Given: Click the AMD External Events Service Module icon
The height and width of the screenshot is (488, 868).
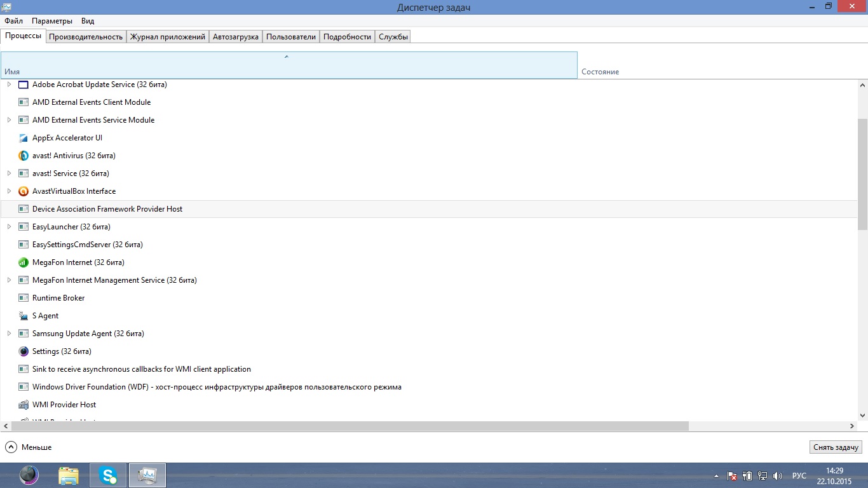Looking at the screenshot, I should [24, 120].
